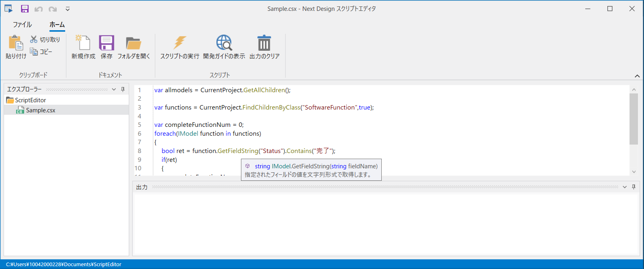Select Sample.csx file in Explorer
The width and height of the screenshot is (644, 269).
click(x=66, y=110)
